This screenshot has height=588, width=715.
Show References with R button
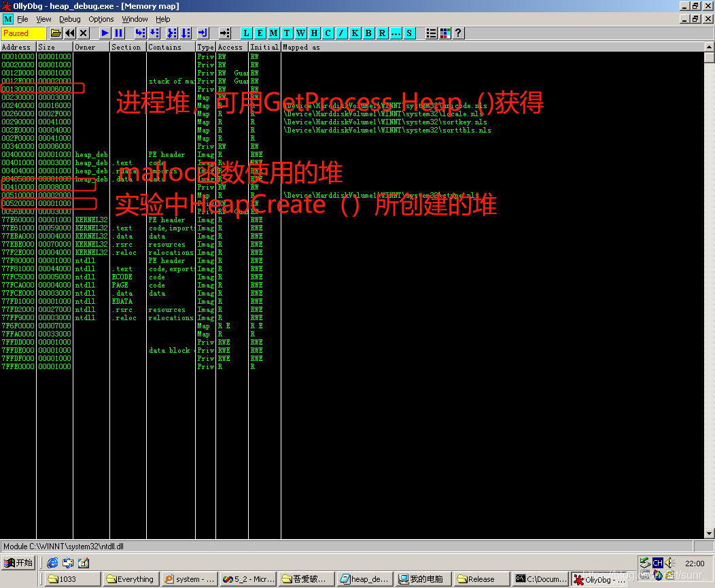pyautogui.click(x=382, y=33)
